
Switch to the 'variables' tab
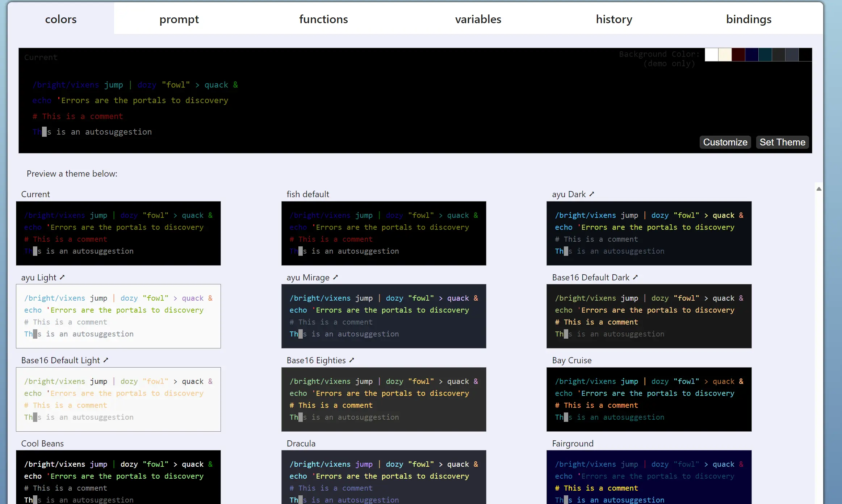[x=477, y=18]
